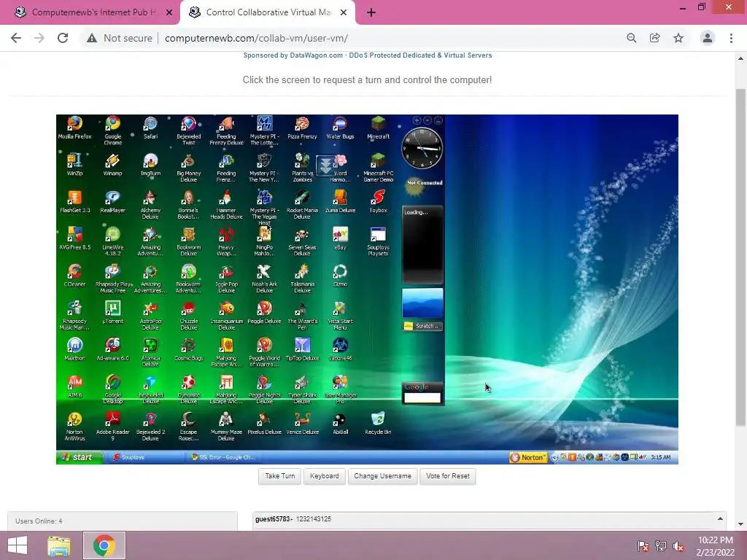
Task: Reload the current page
Action: (x=63, y=38)
